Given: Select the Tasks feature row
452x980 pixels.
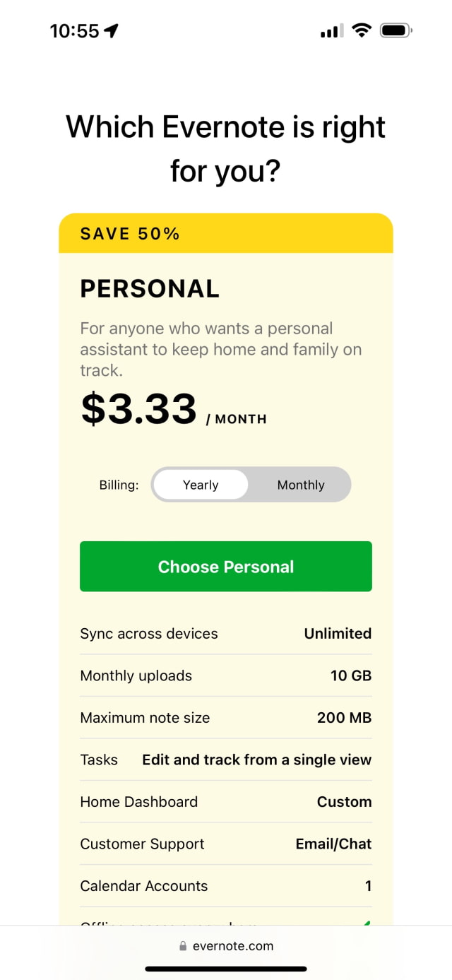Looking at the screenshot, I should pos(226,760).
